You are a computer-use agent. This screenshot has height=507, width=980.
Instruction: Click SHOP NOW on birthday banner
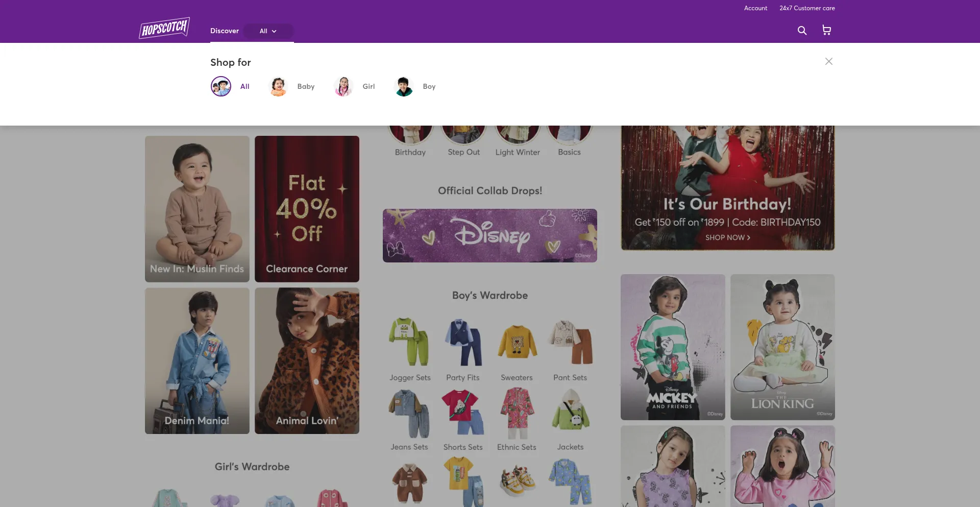pyautogui.click(x=727, y=237)
